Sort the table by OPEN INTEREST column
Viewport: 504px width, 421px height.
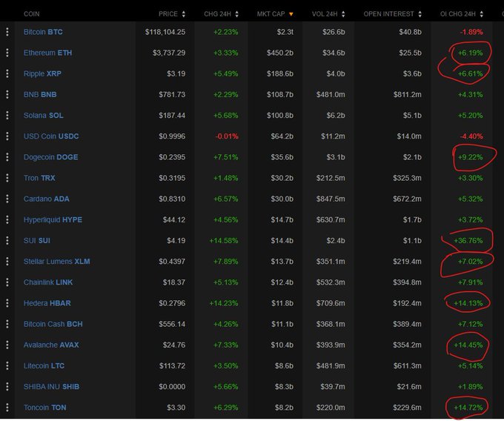[393, 14]
